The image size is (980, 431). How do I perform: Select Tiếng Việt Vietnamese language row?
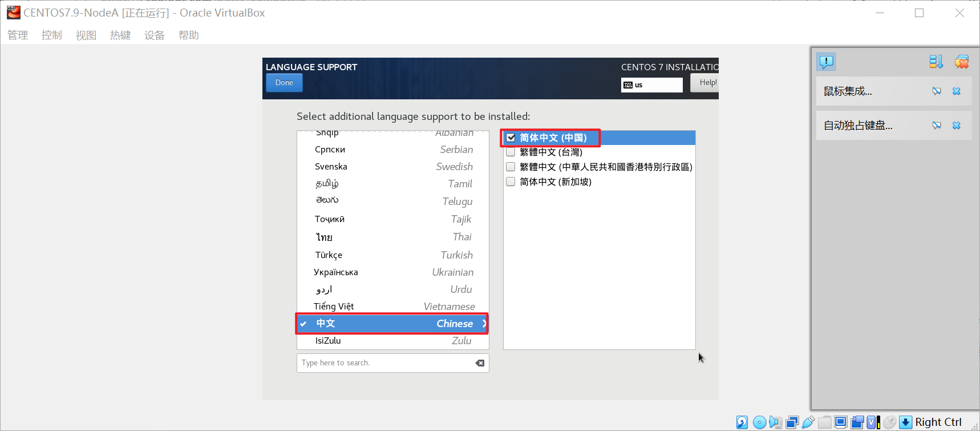393,307
